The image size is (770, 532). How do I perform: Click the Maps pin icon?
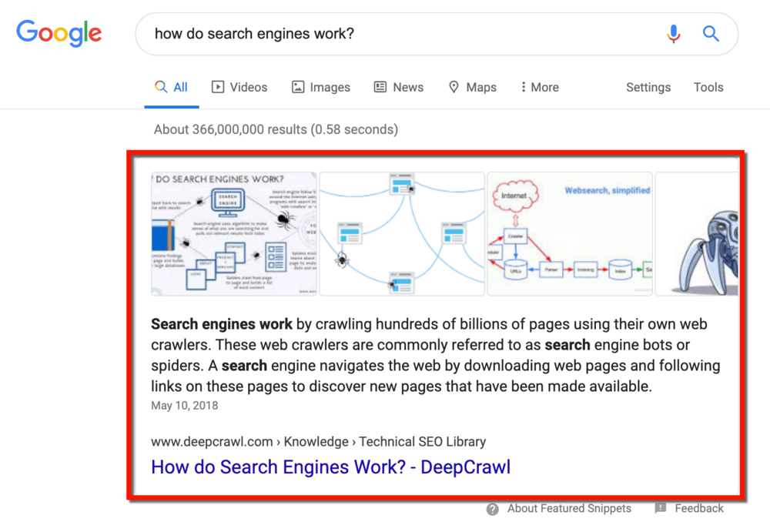(x=453, y=87)
